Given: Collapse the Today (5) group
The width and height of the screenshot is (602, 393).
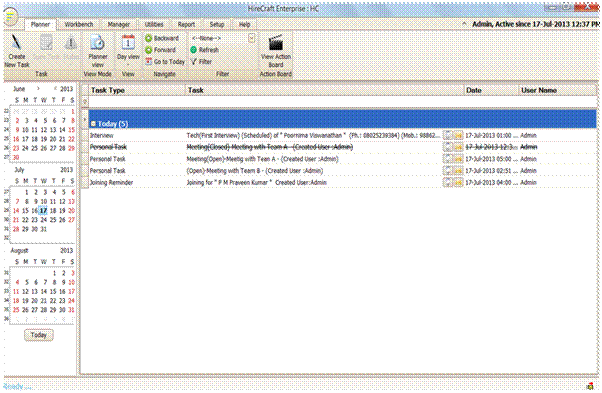Looking at the screenshot, I should coord(93,124).
